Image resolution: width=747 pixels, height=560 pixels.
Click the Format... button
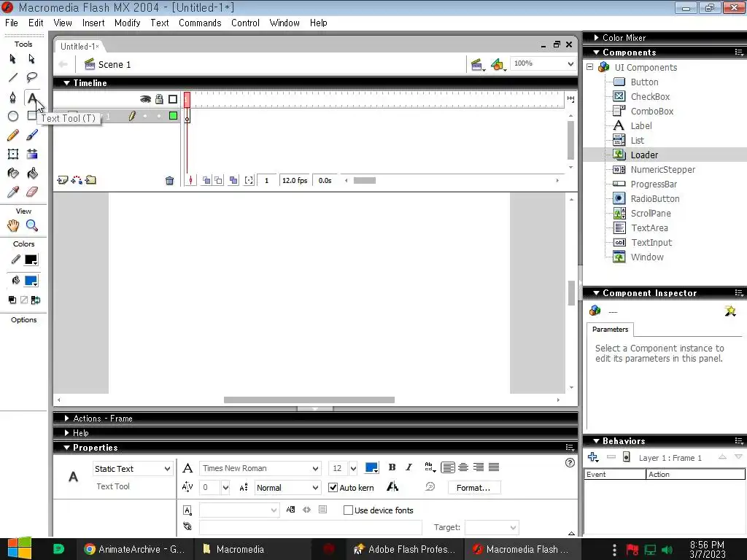click(473, 488)
